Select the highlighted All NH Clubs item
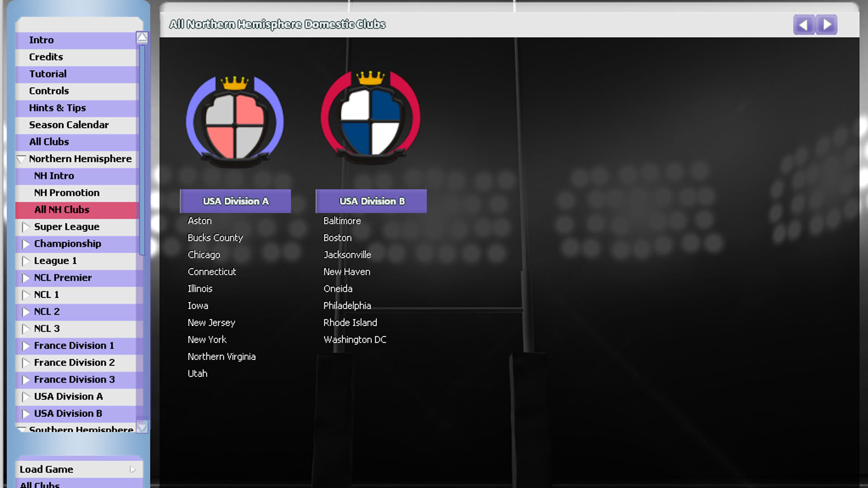 pyautogui.click(x=75, y=210)
